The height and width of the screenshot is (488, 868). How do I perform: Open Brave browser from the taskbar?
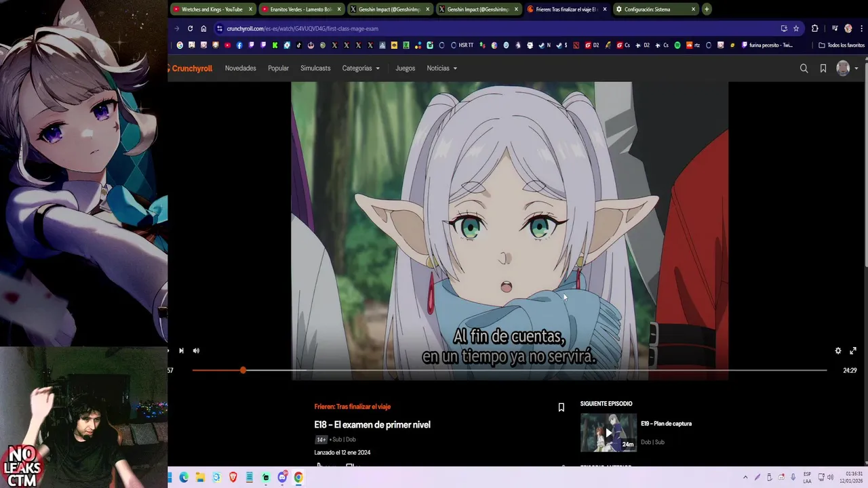pos(233,477)
